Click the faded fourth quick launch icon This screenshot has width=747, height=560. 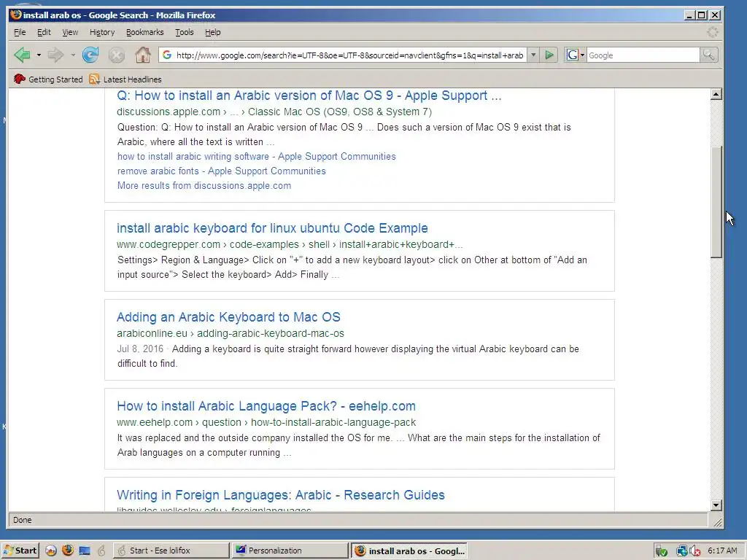point(101,551)
